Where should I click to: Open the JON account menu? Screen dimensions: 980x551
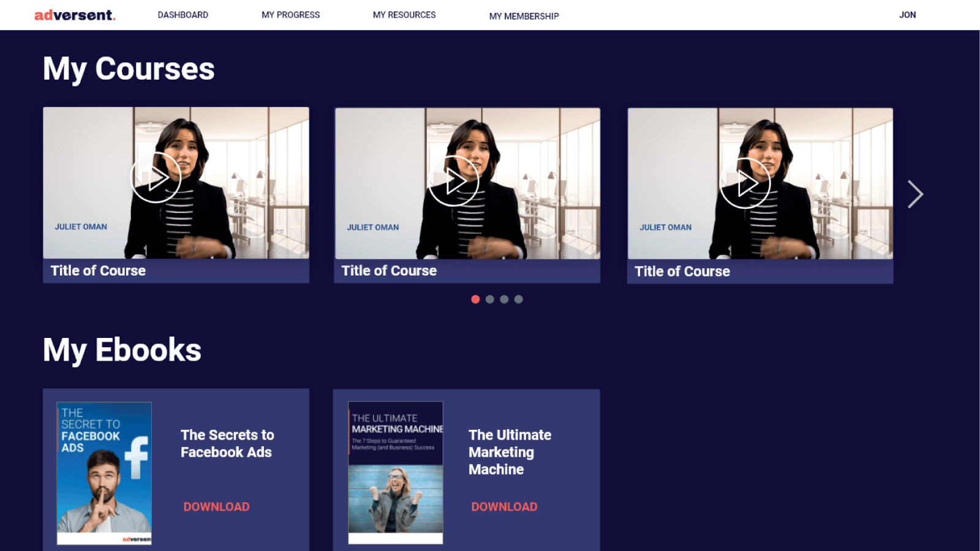tap(907, 15)
